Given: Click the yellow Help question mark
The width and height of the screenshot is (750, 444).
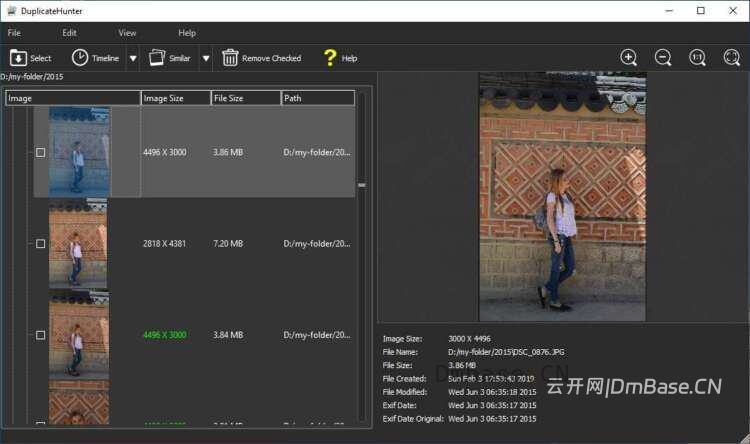Looking at the screenshot, I should click(x=330, y=58).
